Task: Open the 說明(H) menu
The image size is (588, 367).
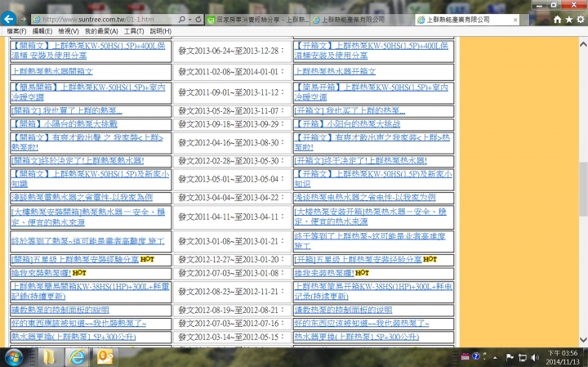Action: coord(161,31)
